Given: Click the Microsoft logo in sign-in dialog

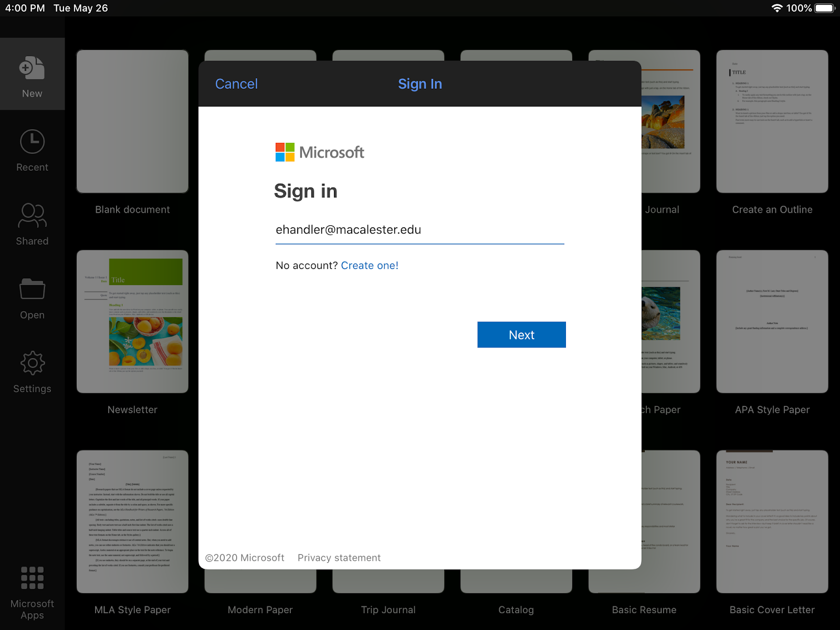Looking at the screenshot, I should pos(320,152).
